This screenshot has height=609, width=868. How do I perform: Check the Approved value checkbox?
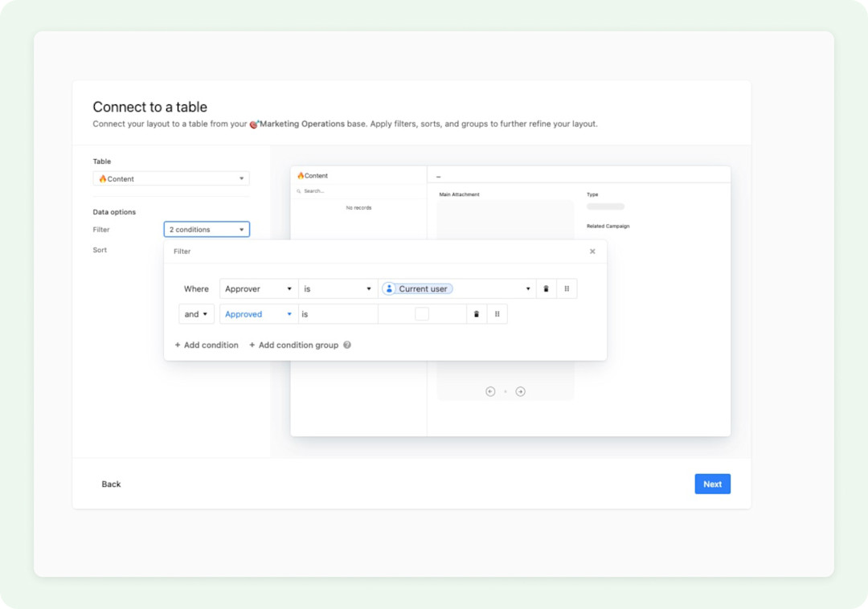click(422, 313)
